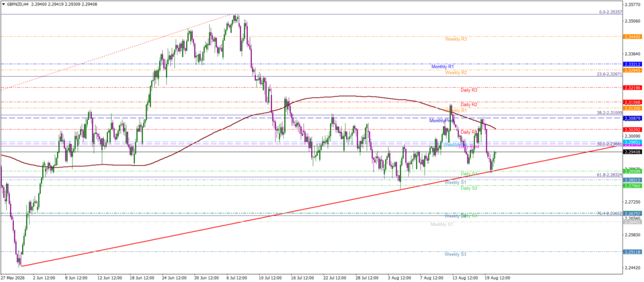Image resolution: width=644 pixels, height=282 pixels.
Task: Click the Daily R2 pivot label
Action: (469, 105)
